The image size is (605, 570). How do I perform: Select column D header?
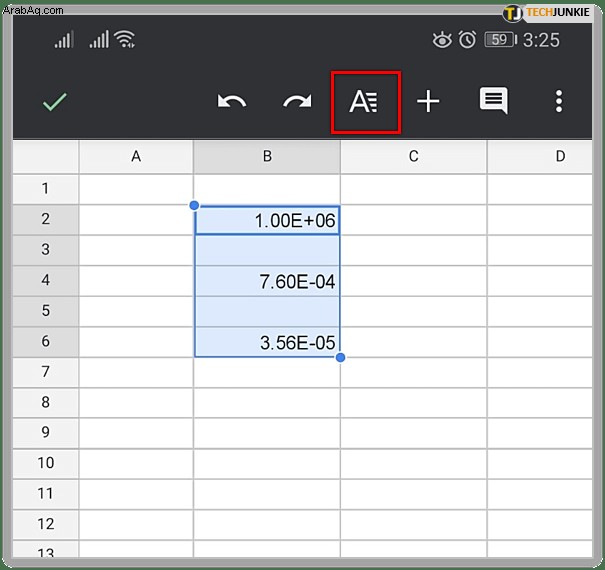click(x=540, y=157)
